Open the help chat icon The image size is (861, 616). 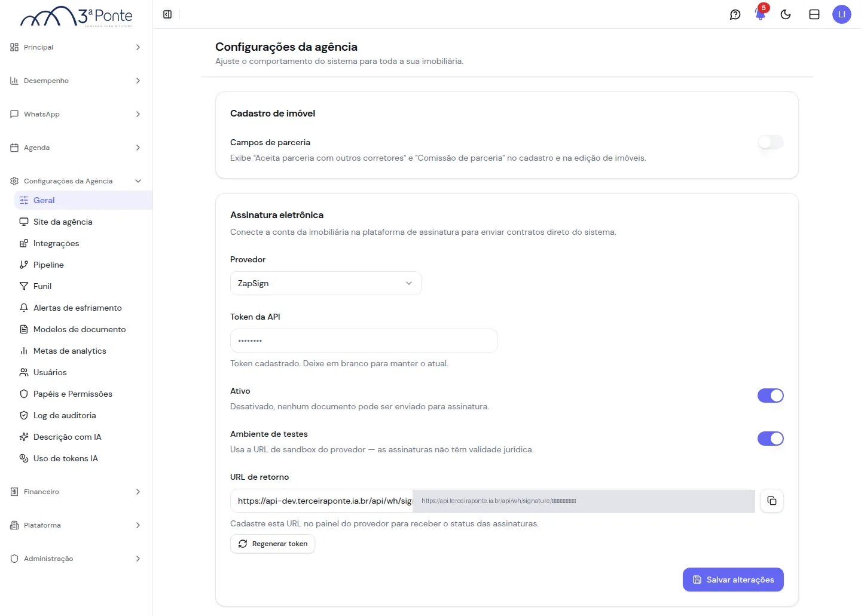coord(735,14)
